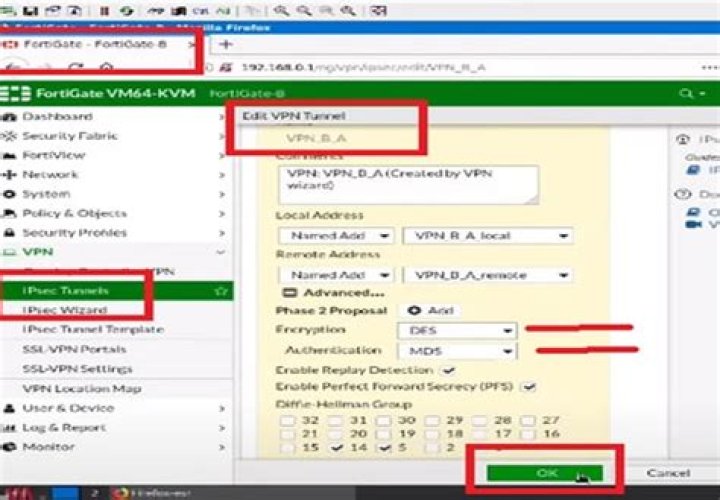Image resolution: width=720 pixels, height=500 pixels.
Task: Click the Security Profiles lock icon
Action: 8,233
